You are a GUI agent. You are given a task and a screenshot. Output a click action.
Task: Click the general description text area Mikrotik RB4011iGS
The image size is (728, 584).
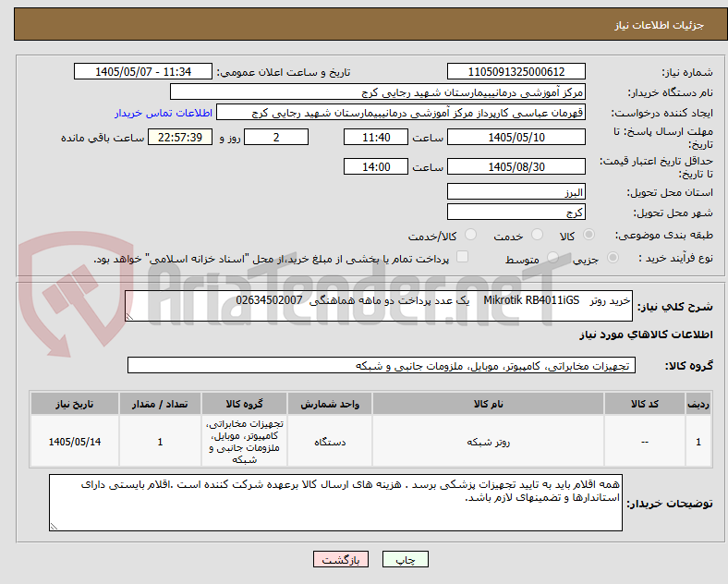coord(379,306)
